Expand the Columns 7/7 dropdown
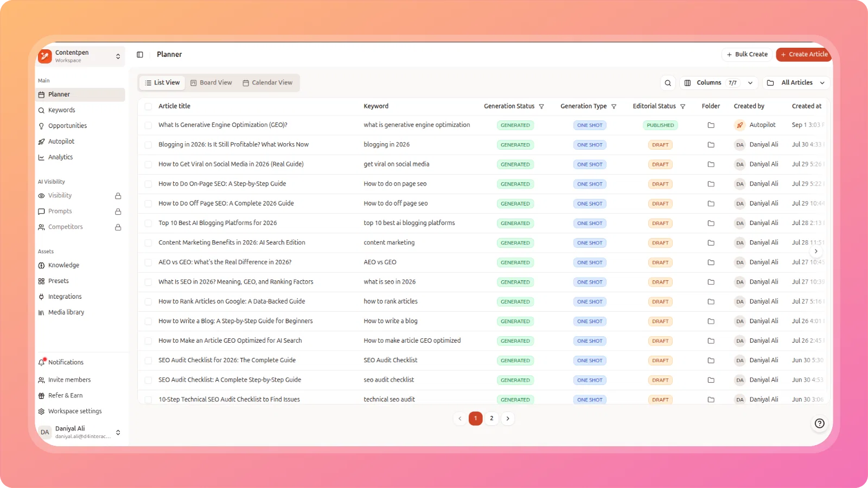Viewport: 868px width, 488px height. (719, 83)
